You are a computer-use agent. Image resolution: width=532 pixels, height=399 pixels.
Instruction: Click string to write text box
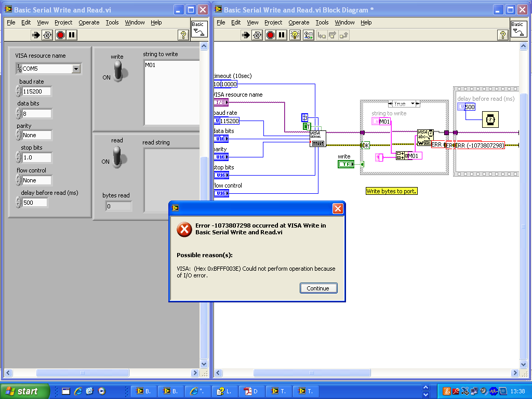[x=172, y=92]
